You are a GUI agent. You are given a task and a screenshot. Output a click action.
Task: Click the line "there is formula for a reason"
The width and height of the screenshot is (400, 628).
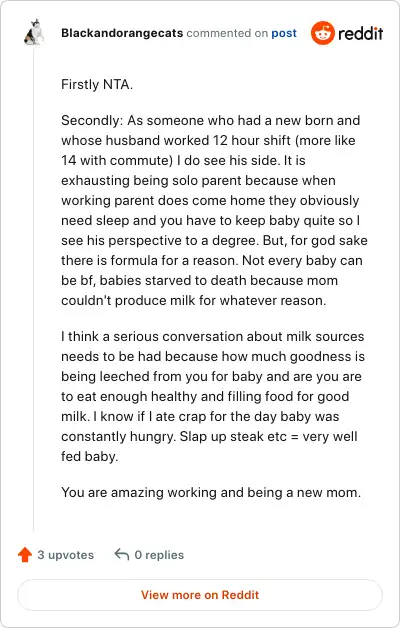212,261
